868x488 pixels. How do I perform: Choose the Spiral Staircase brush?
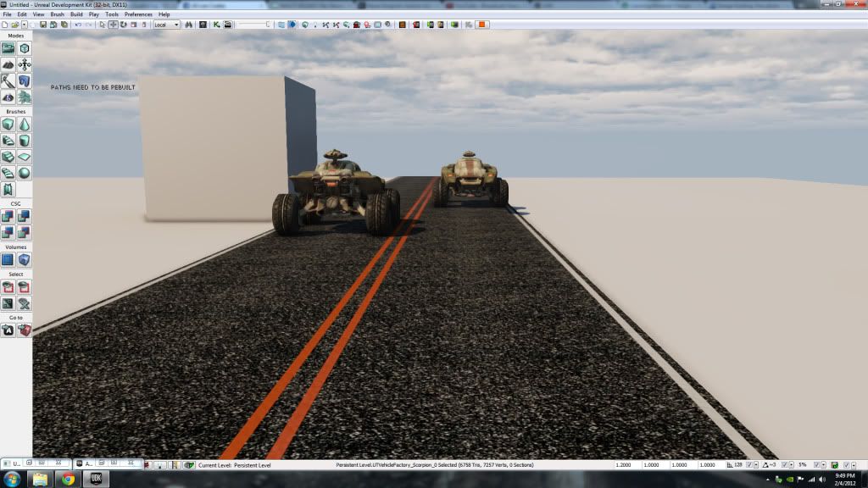pyautogui.click(x=8, y=173)
